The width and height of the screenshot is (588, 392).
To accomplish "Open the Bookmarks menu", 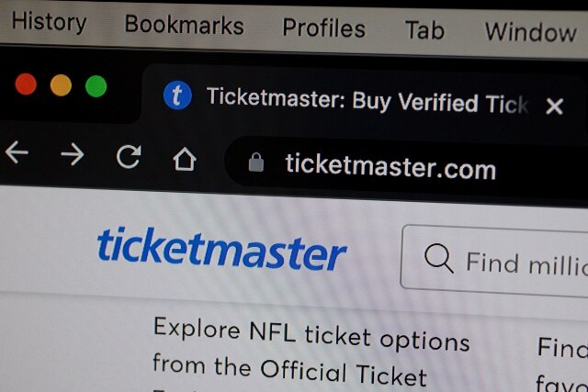I will (184, 25).
